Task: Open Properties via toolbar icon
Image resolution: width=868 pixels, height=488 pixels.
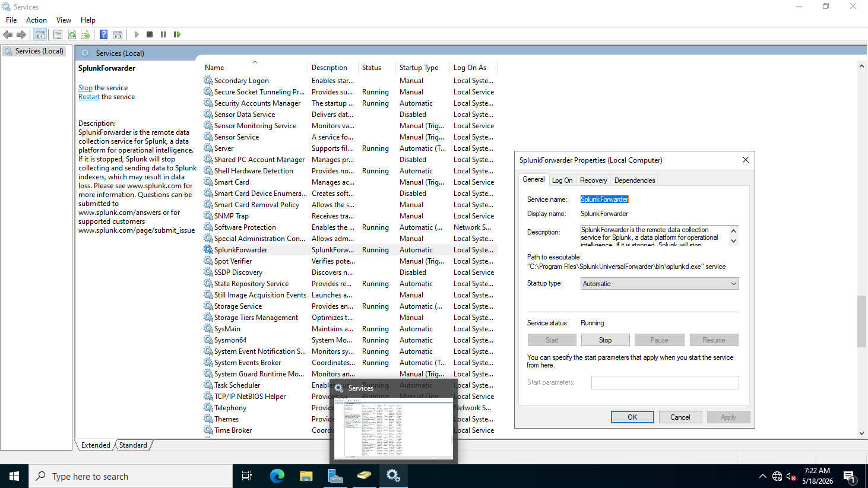Action: click(58, 34)
